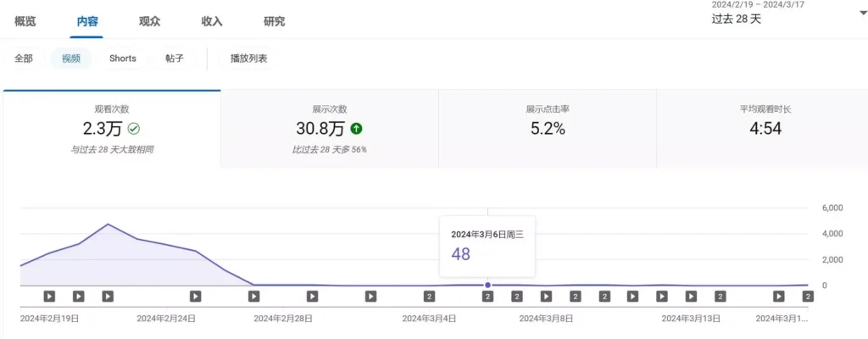Click the play marker above the 2024年3月13日 label
Image resolution: width=868 pixels, height=339 pixels.
[691, 296]
